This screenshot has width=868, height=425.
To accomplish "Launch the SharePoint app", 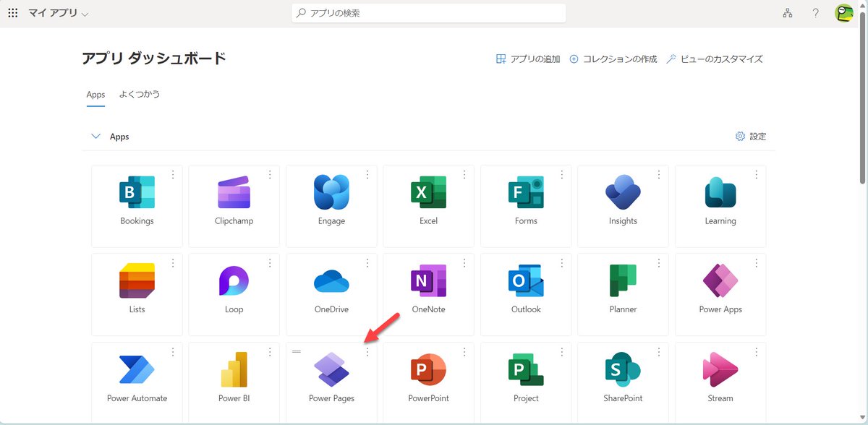I will [623, 369].
